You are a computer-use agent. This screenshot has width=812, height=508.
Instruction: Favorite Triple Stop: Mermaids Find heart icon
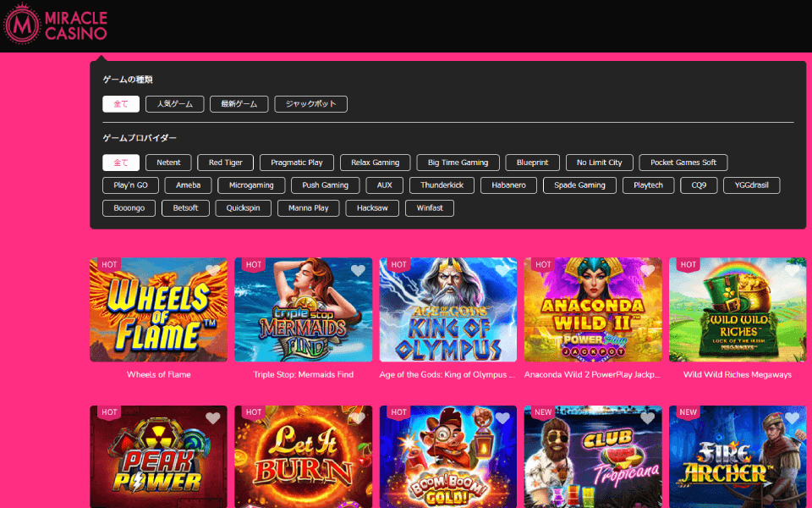pos(358,270)
